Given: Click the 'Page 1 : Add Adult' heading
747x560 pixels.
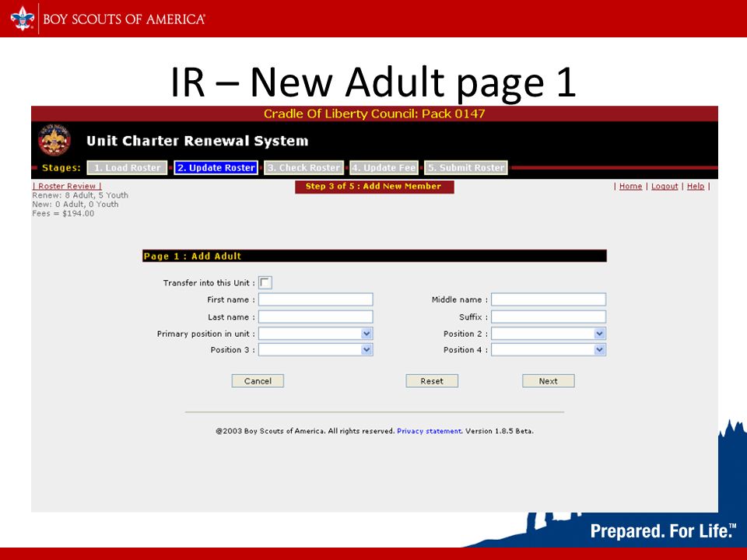Looking at the screenshot, I should coord(192,256).
